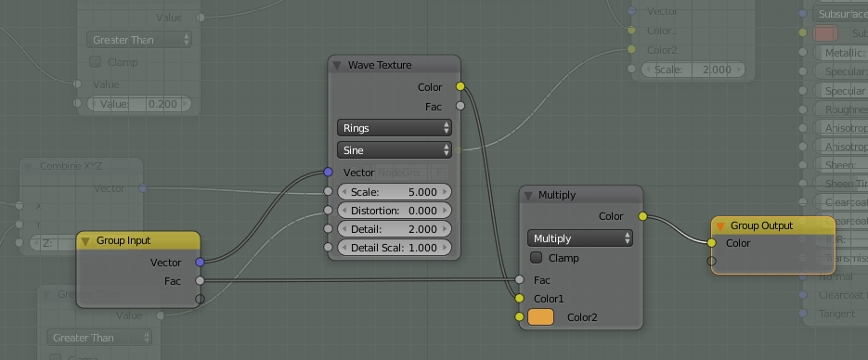Click the Wave Texture Color output socket
This screenshot has width=868, height=360.
coord(460,86)
